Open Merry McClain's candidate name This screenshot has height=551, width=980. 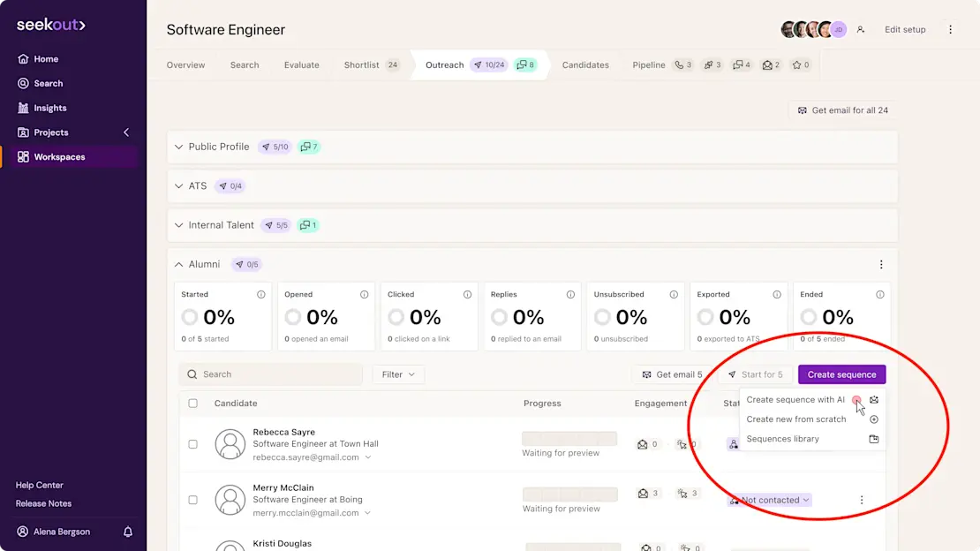pyautogui.click(x=283, y=487)
